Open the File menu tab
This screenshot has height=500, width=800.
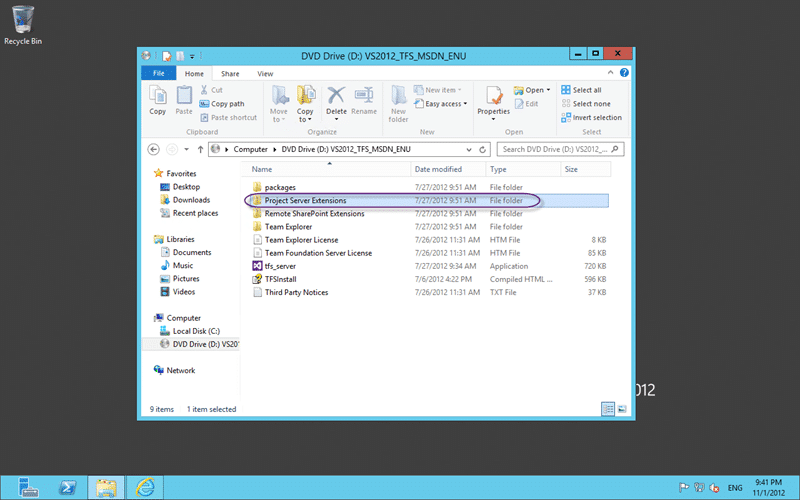(x=159, y=73)
